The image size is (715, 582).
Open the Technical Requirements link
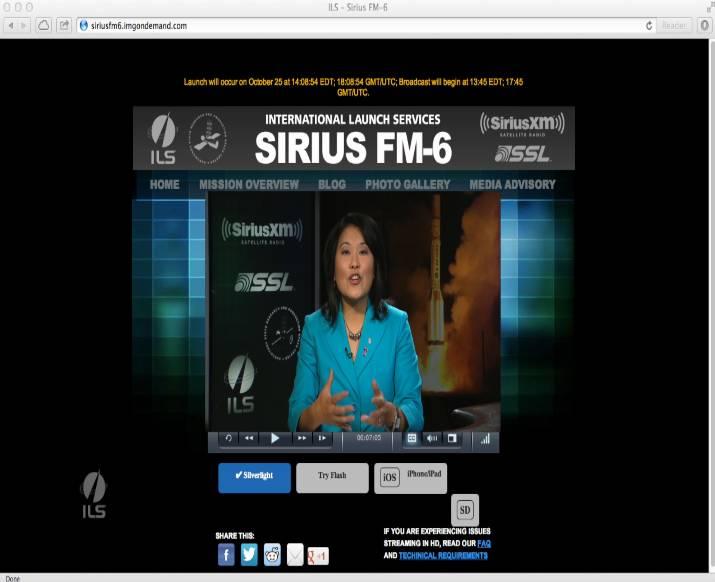click(443, 556)
